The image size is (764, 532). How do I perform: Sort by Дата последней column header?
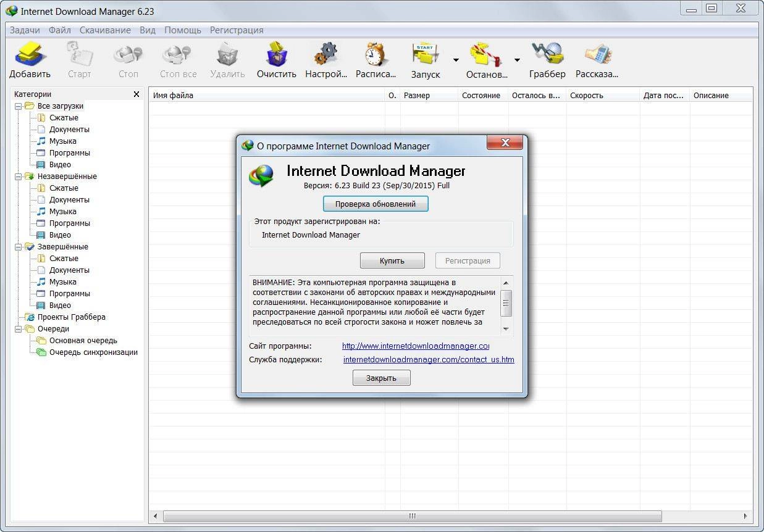(665, 96)
